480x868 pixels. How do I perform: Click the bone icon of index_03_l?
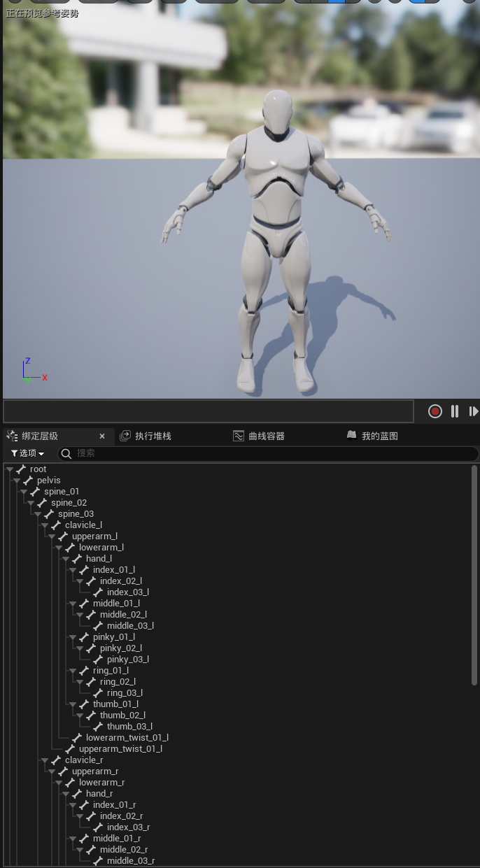pyautogui.click(x=98, y=592)
